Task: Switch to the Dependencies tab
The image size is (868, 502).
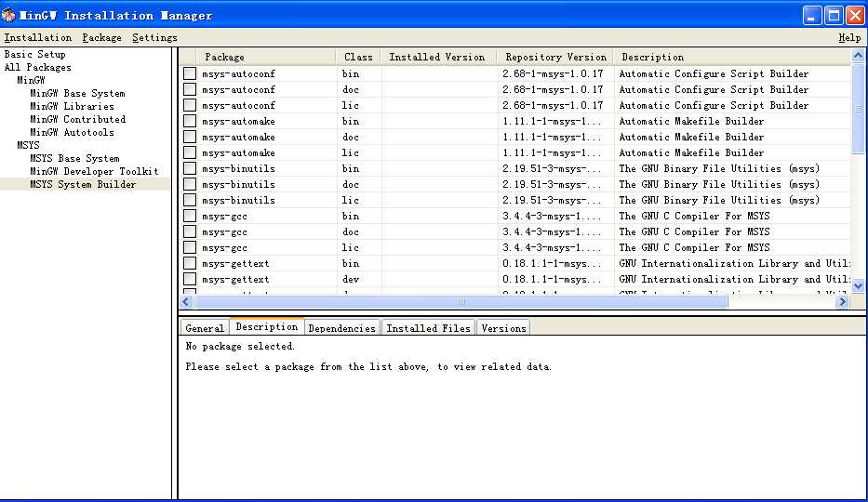Action: 341,328
